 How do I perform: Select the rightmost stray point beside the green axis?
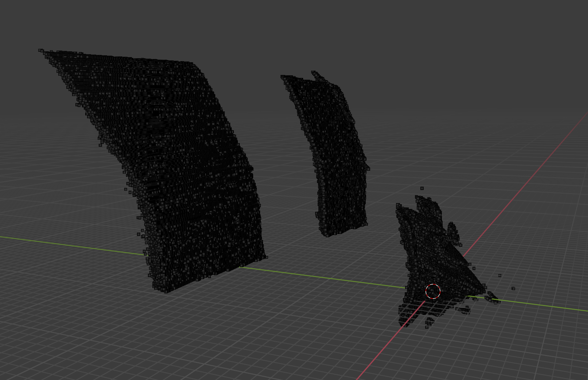click(513, 289)
